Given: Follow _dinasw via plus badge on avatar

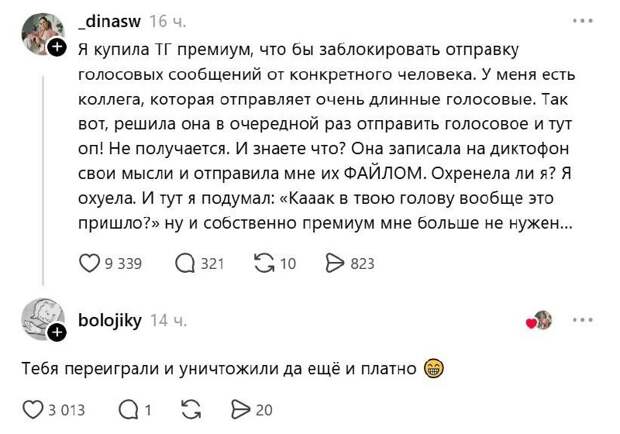Looking at the screenshot, I should pyautogui.click(x=58, y=47).
